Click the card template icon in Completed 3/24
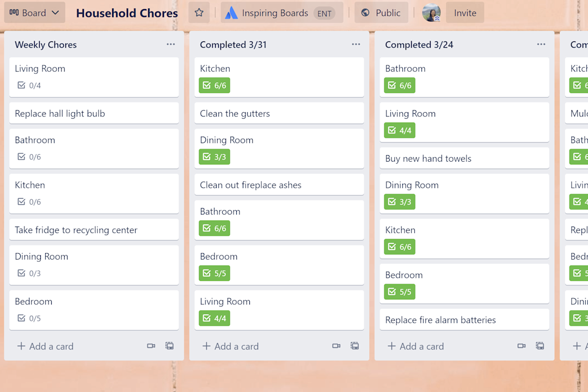Image resolution: width=588 pixels, height=392 pixels. (x=540, y=346)
